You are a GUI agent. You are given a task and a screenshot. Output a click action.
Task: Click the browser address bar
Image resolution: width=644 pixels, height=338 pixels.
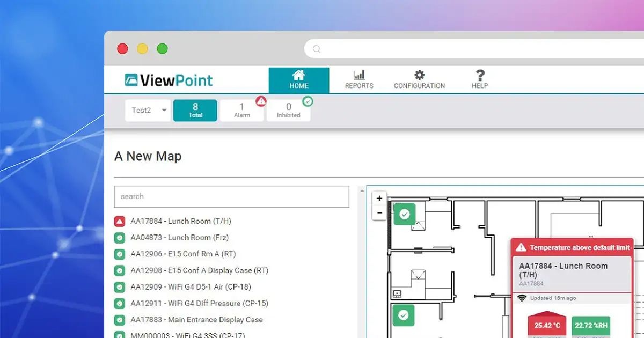click(478, 49)
